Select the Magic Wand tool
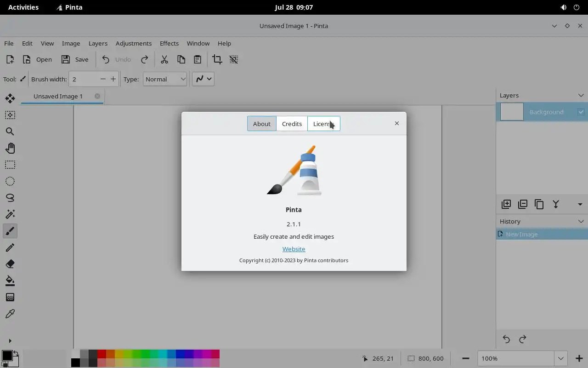 10,214
